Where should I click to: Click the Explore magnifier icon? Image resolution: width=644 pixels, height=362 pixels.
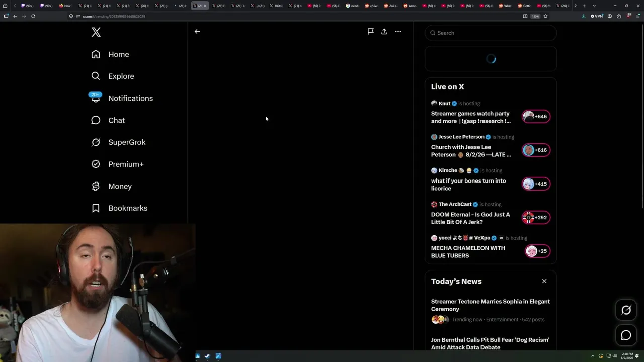click(96, 76)
